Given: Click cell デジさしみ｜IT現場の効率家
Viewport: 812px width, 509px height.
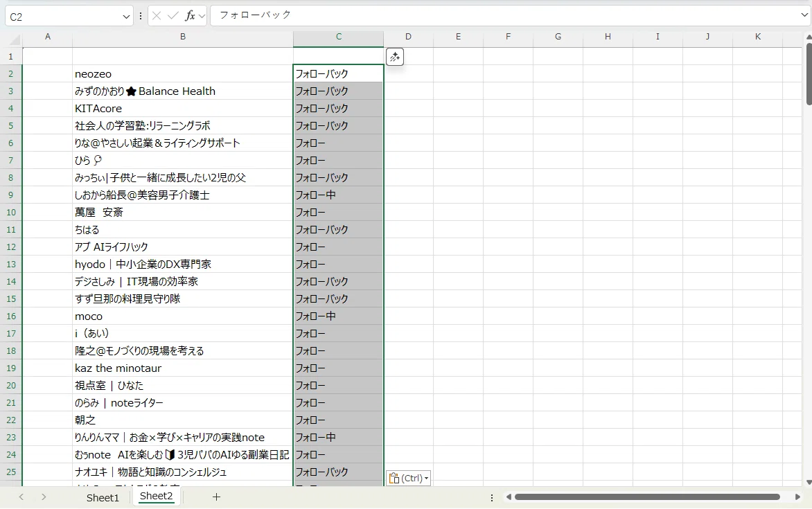Looking at the screenshot, I should coord(183,282).
